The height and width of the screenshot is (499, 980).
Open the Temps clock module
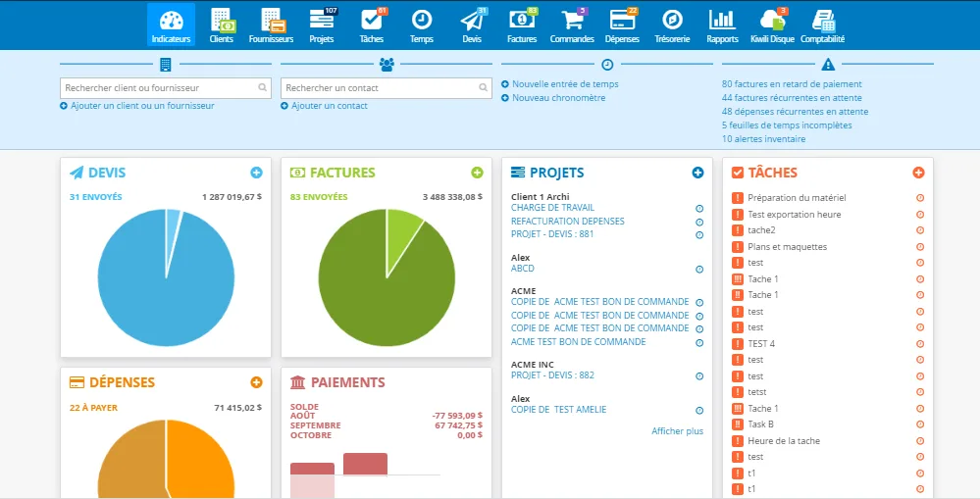[x=422, y=25]
